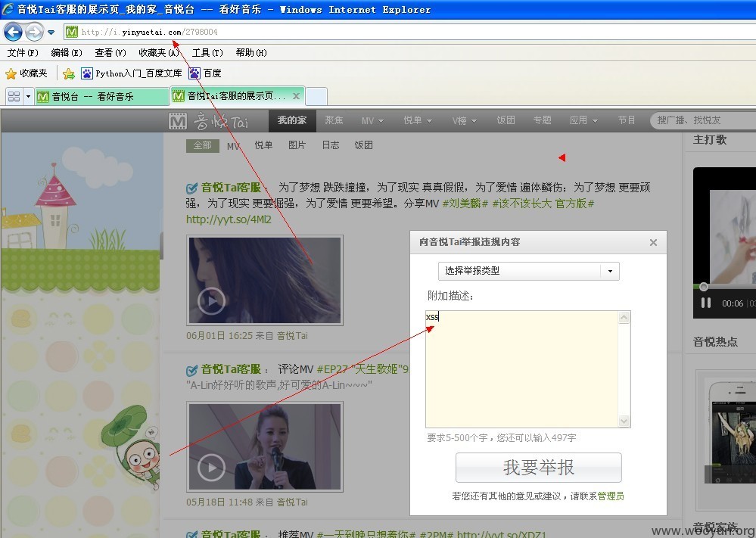
Task: Open 音悦Tai客服 profile in 05月18日 post
Action: [231, 369]
